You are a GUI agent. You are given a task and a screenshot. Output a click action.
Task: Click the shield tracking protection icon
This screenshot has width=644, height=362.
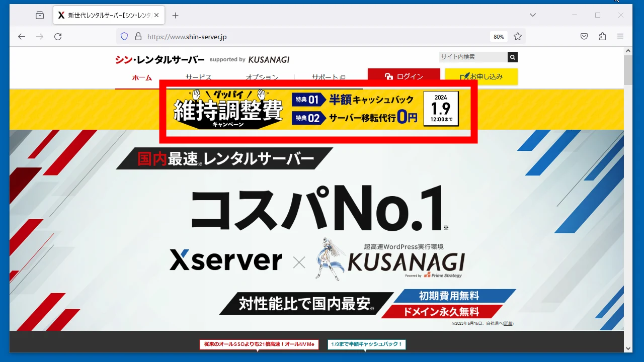[124, 36]
